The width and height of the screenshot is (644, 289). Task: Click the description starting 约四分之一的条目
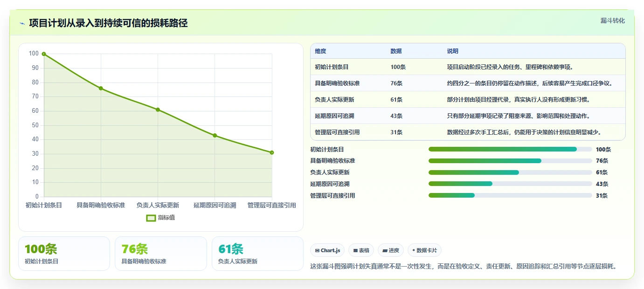[x=529, y=83]
